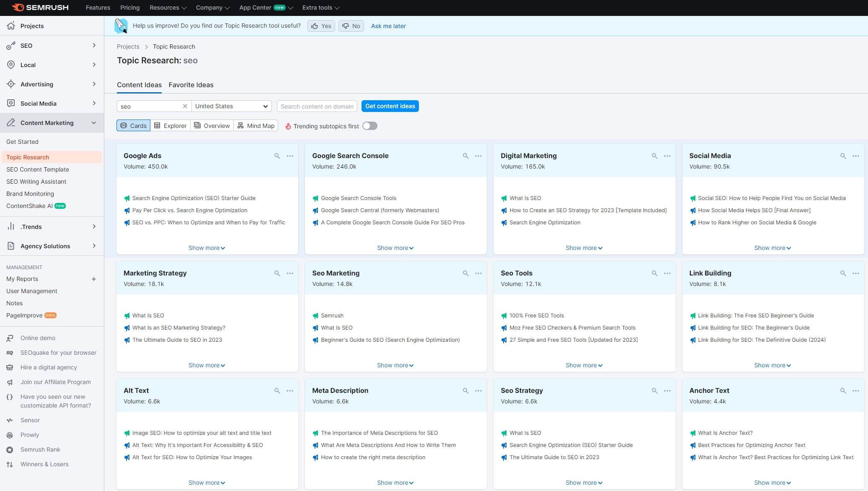Click search icon on Link Building card
This screenshot has height=491, width=868.
click(843, 273)
